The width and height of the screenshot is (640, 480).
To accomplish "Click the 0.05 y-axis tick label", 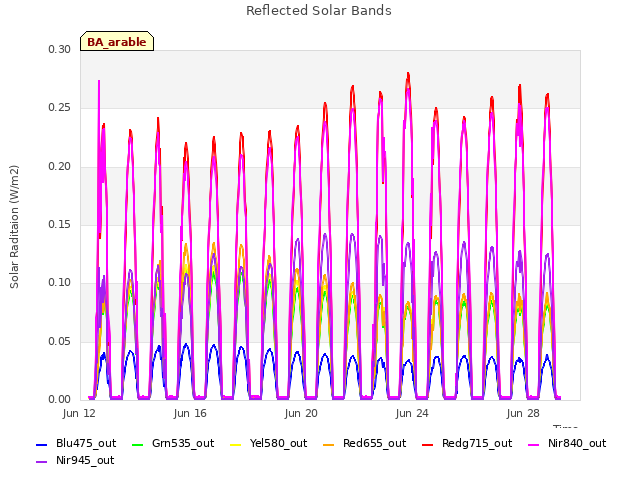I will (x=60, y=341).
